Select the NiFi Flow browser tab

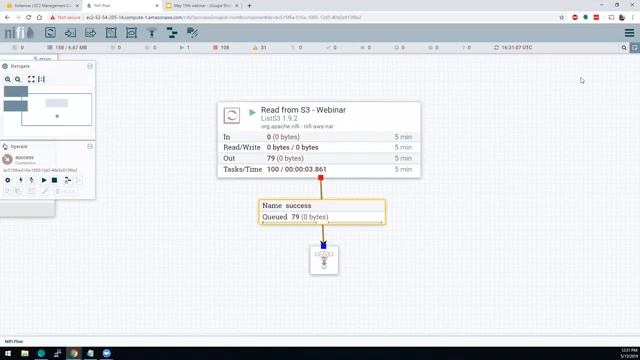122,6
